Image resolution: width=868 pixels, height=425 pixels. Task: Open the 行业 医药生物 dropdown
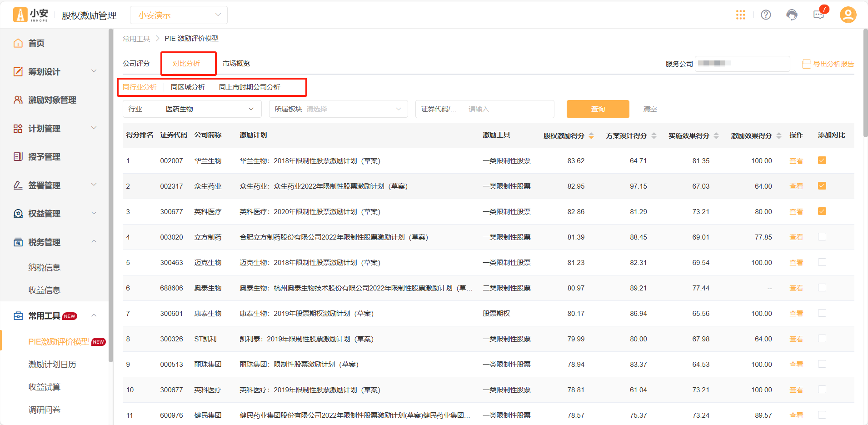[x=192, y=109]
